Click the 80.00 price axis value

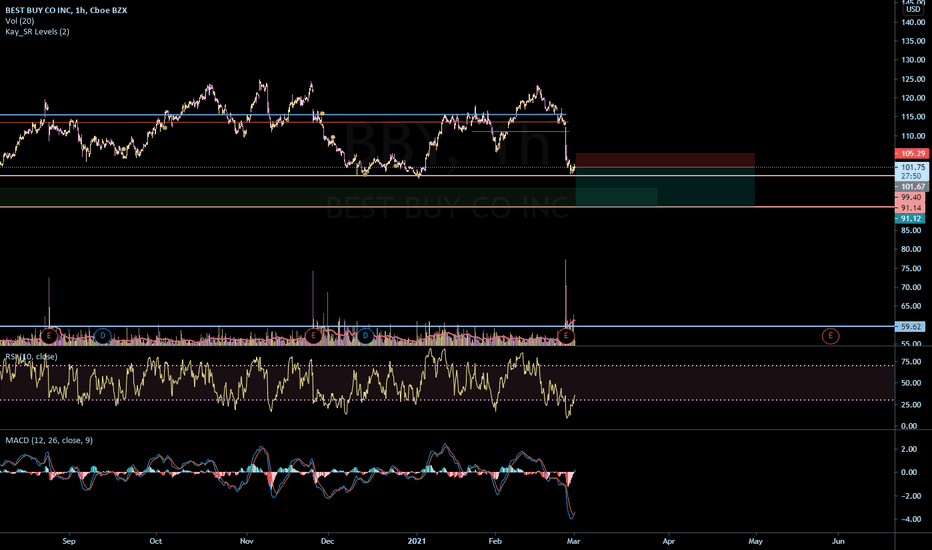913,249
